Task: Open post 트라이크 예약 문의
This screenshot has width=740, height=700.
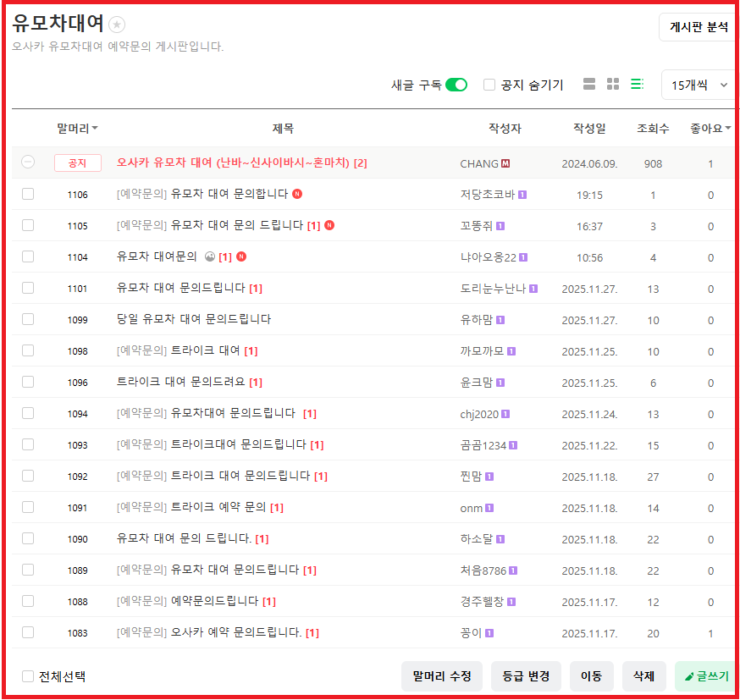Action: [x=218, y=507]
